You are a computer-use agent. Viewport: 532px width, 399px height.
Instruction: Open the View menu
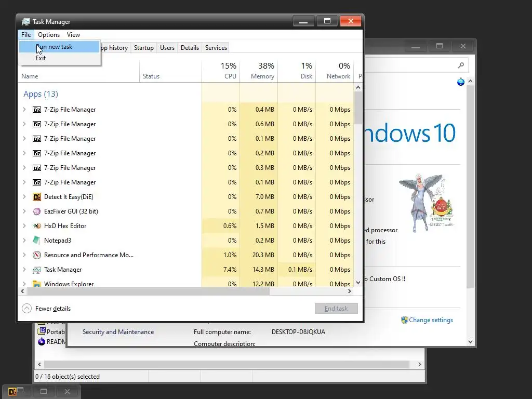(73, 35)
